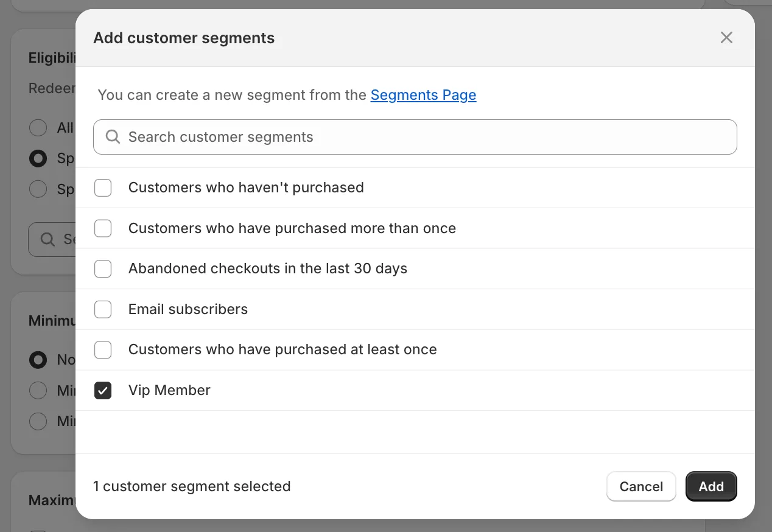Check "Abandoned checkouts in the last 30 days"

click(103, 268)
